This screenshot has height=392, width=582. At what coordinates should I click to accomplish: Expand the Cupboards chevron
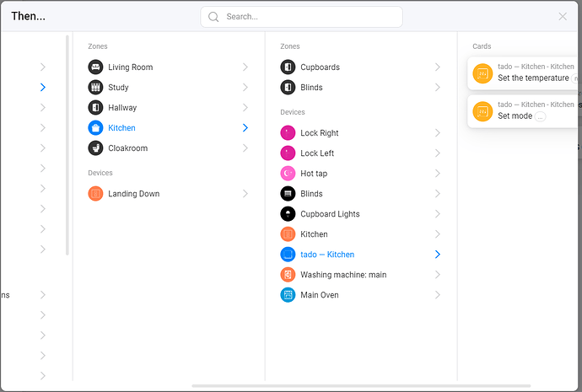coord(438,67)
